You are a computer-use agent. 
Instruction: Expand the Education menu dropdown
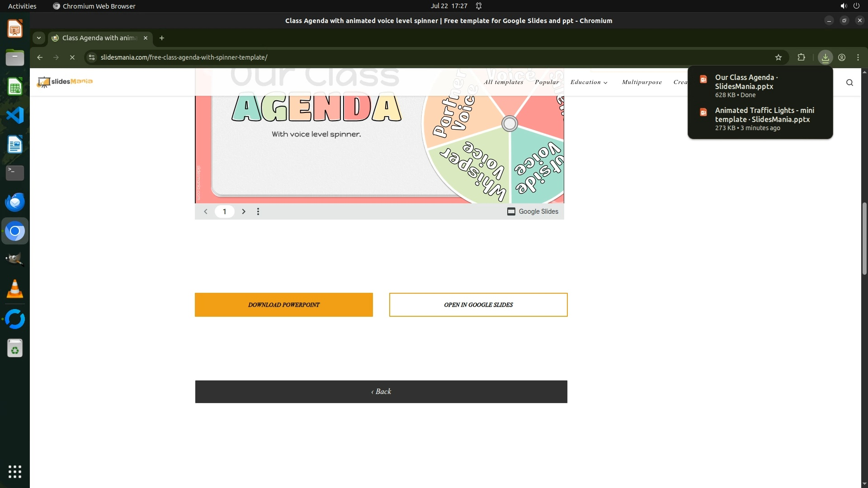(589, 82)
